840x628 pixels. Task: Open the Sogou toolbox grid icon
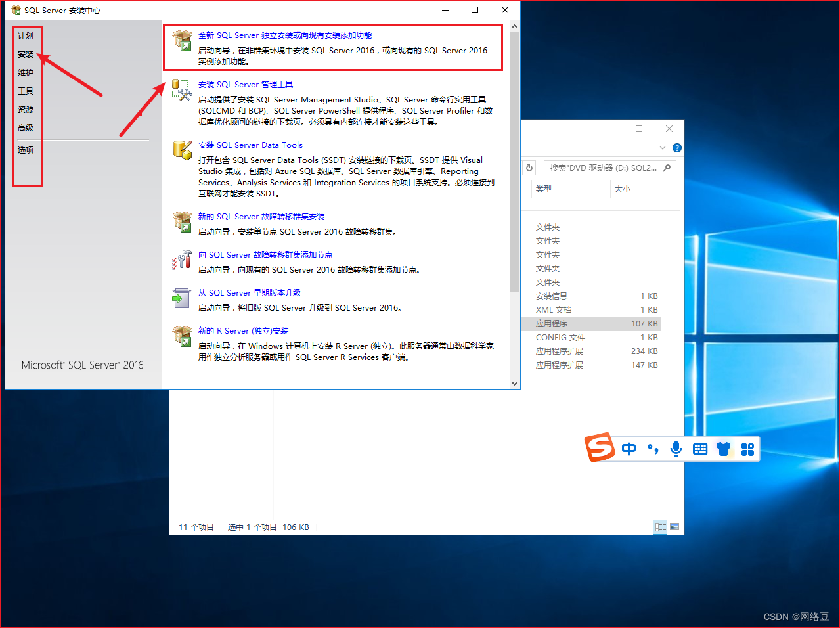coord(747,449)
